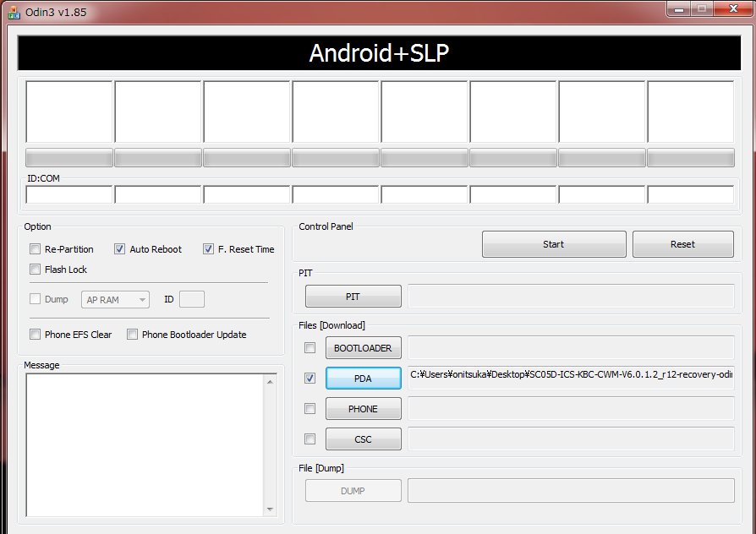This screenshot has height=534, width=756.
Task: Click the DUMP file button
Action: click(x=353, y=491)
